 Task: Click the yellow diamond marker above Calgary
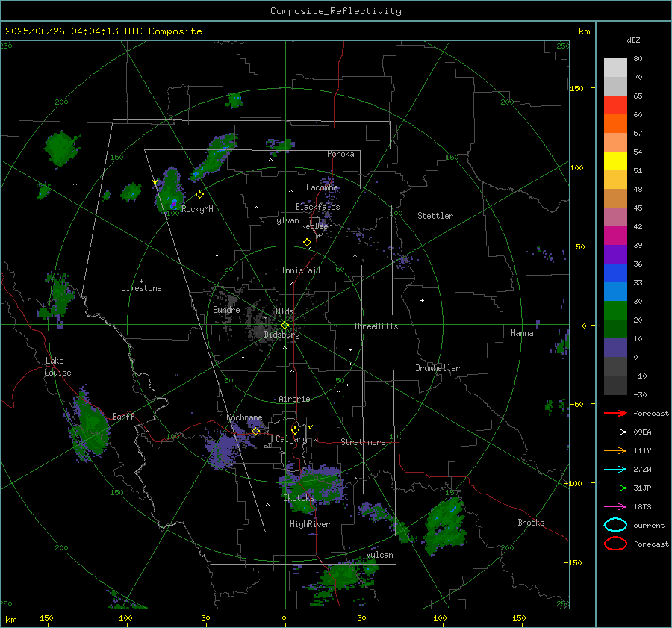(295, 430)
